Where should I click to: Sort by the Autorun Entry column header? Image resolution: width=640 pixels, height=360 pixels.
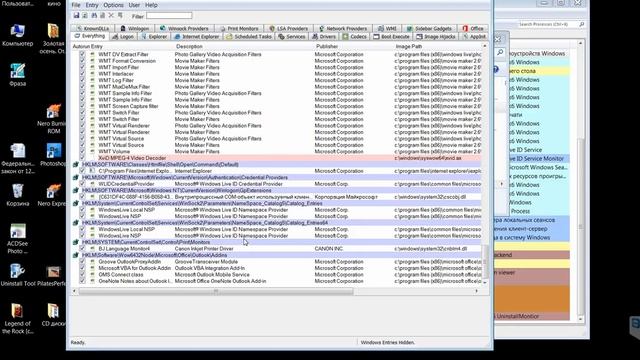coord(122,47)
